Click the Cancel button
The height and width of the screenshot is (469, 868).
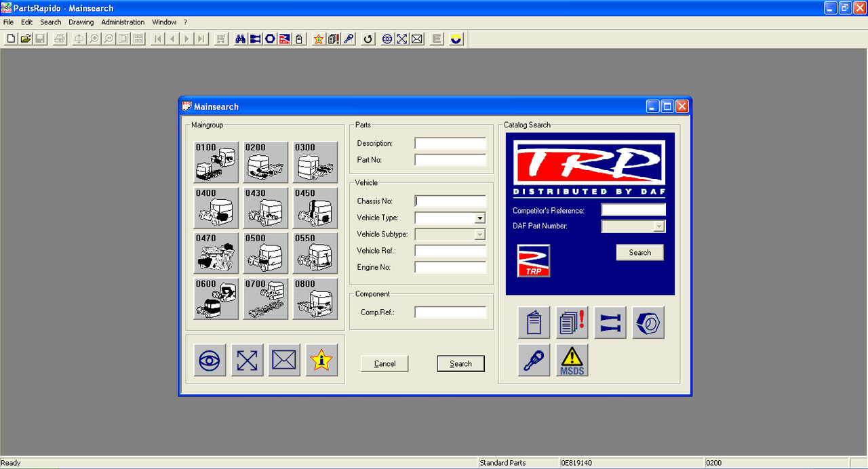coord(384,364)
